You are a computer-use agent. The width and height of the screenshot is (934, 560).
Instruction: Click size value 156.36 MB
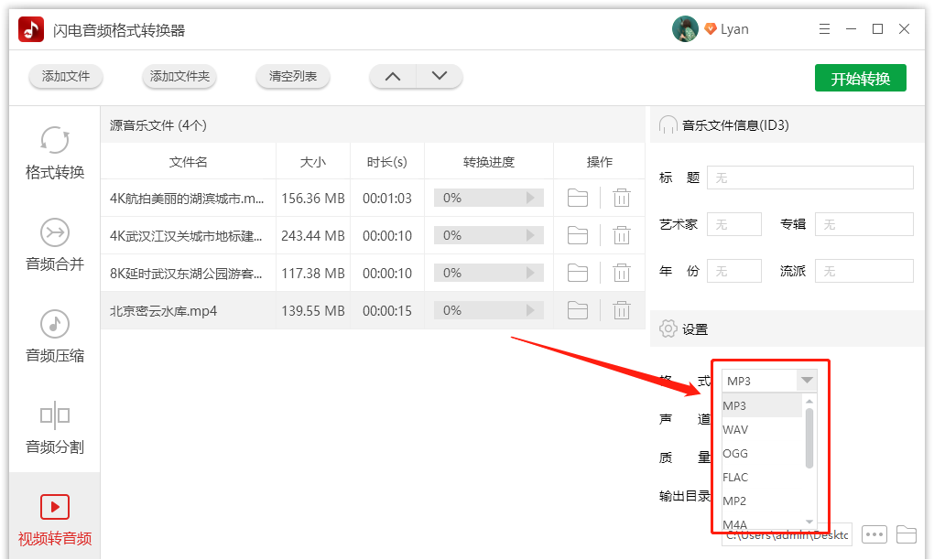tap(313, 199)
